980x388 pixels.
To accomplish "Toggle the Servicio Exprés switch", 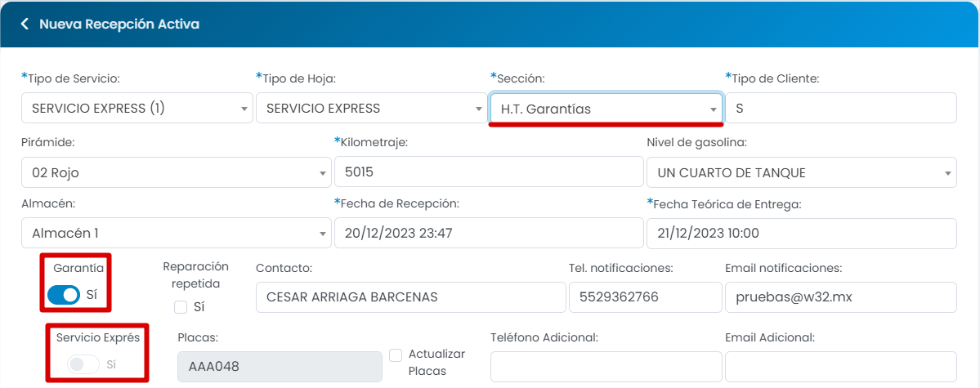I will click(x=83, y=364).
